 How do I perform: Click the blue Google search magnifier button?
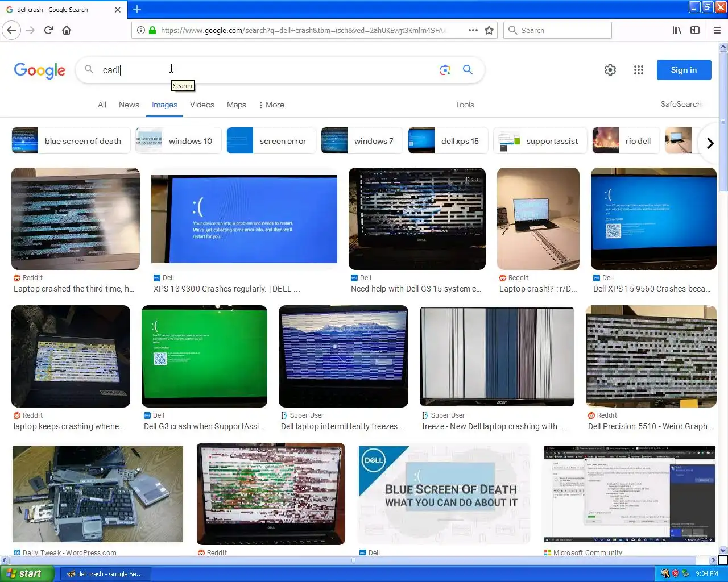tap(468, 70)
